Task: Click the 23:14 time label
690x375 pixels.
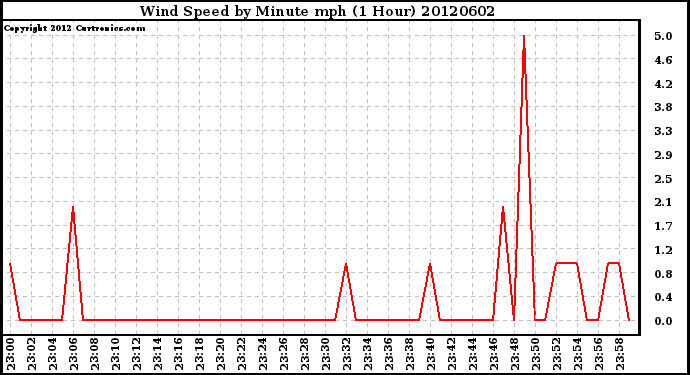Action: tap(158, 354)
